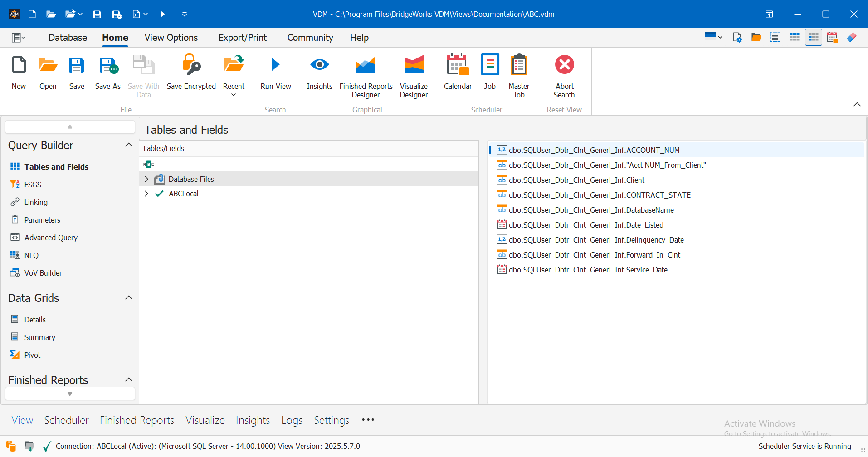
Task: Open the Community menu
Action: click(310, 37)
